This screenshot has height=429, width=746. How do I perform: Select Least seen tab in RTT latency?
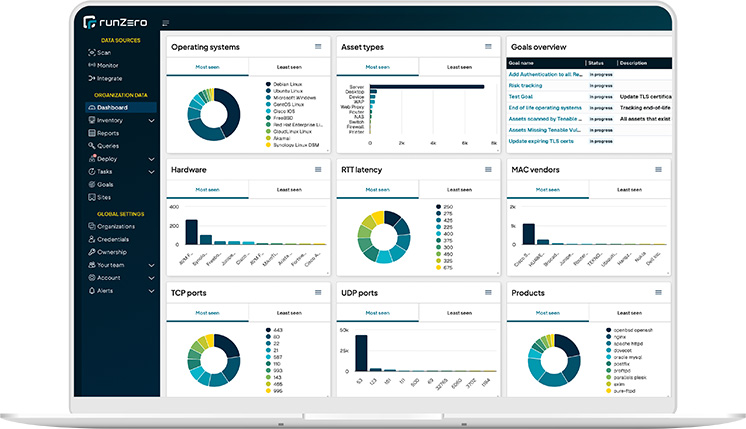[458, 189]
